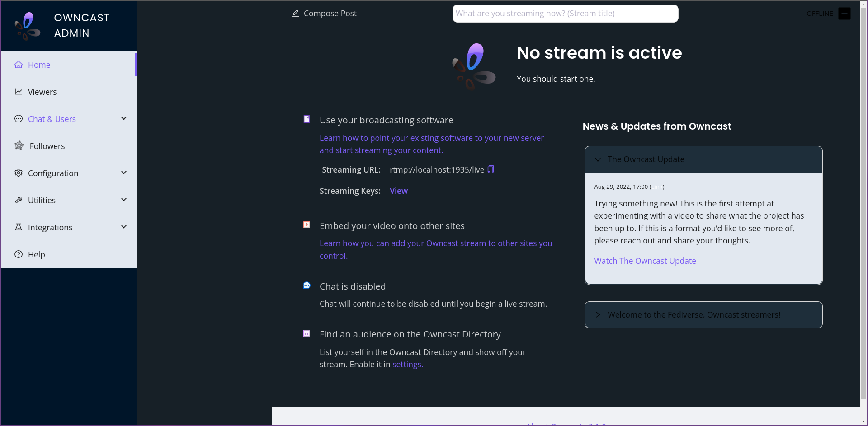
Task: Click the Owncast logo in the sidebar
Action: [x=27, y=25]
